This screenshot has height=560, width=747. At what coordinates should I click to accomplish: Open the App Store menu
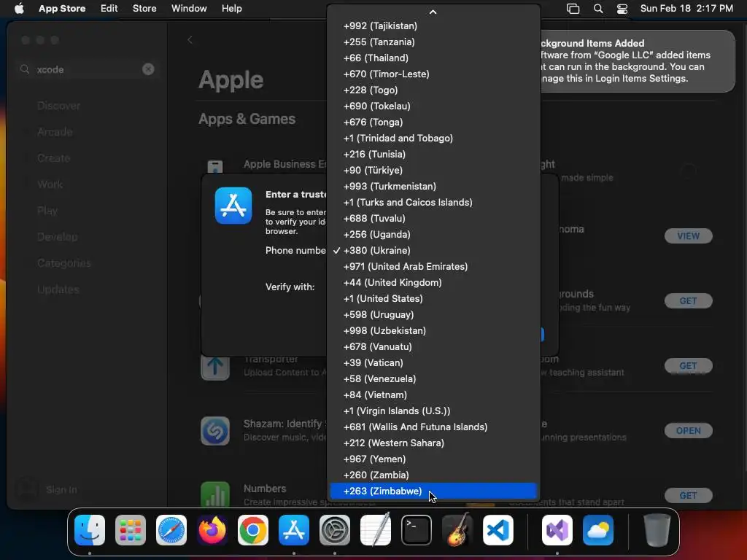coord(62,9)
